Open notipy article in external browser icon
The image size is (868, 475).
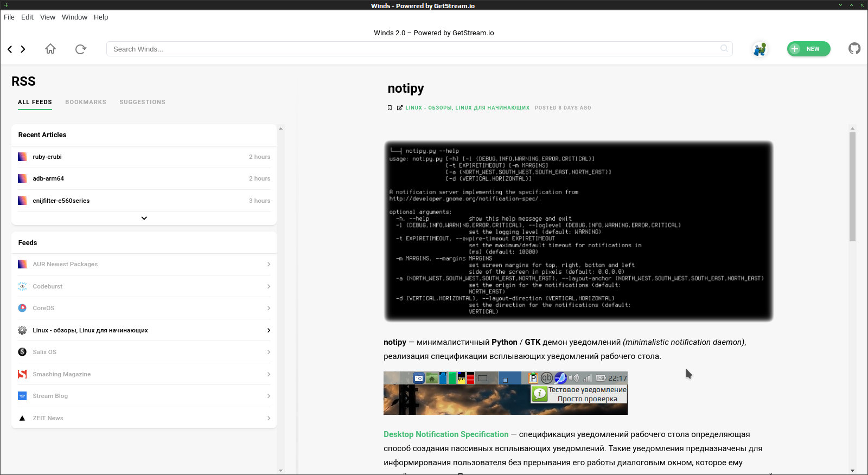(x=400, y=108)
